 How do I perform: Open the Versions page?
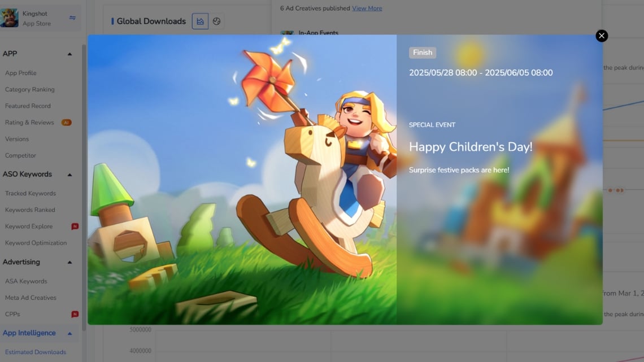point(17,139)
